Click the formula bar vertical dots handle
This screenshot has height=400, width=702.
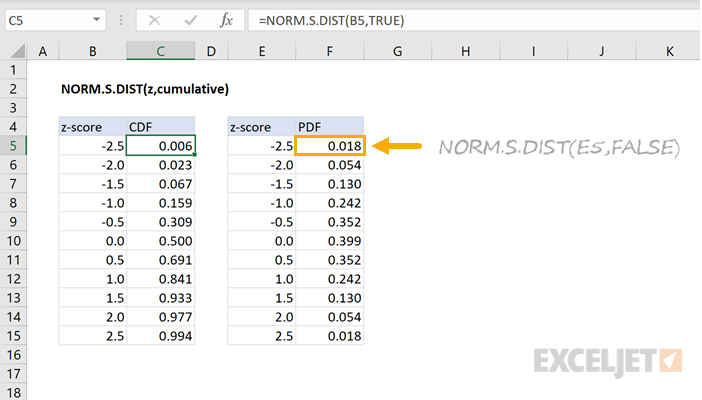(121, 20)
